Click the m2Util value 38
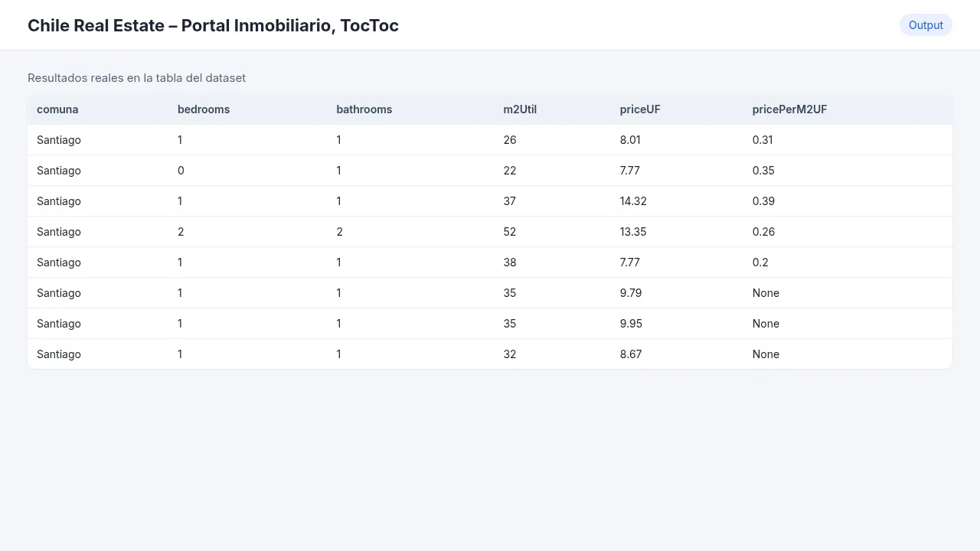 point(510,262)
